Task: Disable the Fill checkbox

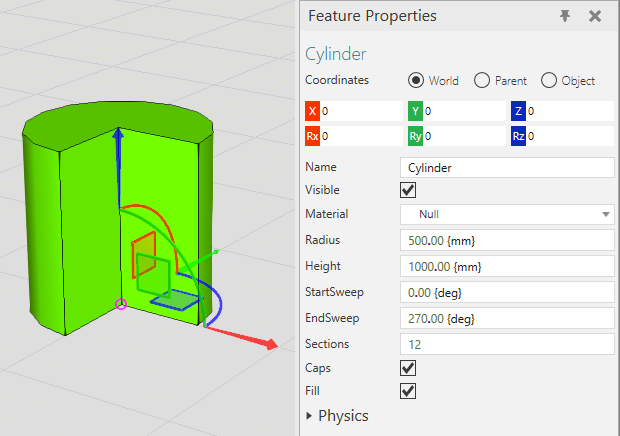Action: pyautogui.click(x=408, y=391)
